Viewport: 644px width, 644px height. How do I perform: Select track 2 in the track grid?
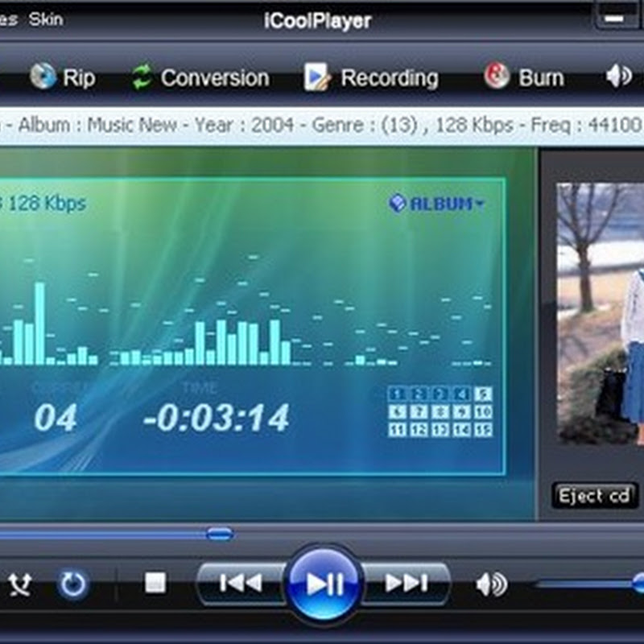[x=419, y=394]
